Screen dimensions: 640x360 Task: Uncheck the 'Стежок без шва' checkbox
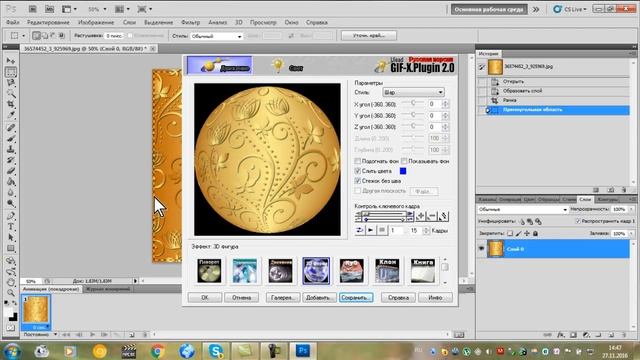(358, 181)
